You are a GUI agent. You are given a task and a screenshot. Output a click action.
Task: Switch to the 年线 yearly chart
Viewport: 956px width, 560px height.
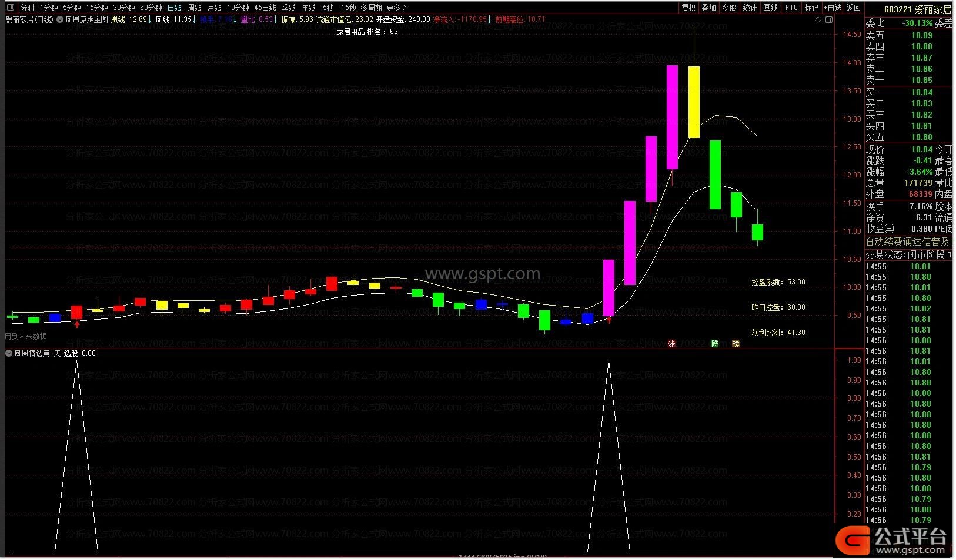point(309,8)
